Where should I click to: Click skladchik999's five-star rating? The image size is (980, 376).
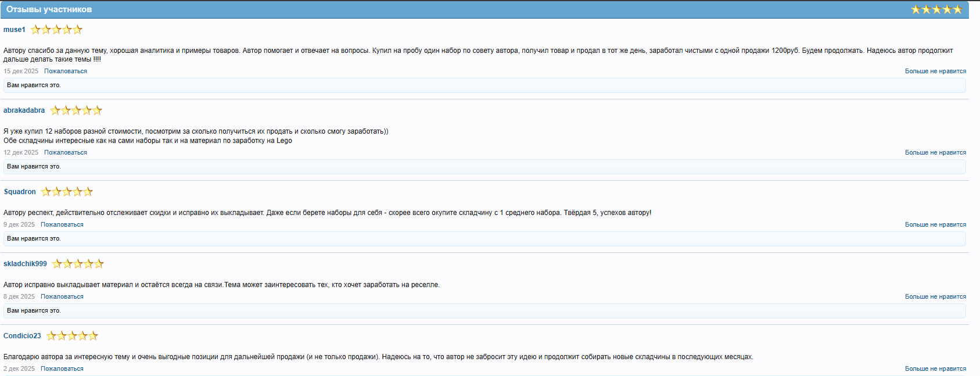tap(78, 264)
